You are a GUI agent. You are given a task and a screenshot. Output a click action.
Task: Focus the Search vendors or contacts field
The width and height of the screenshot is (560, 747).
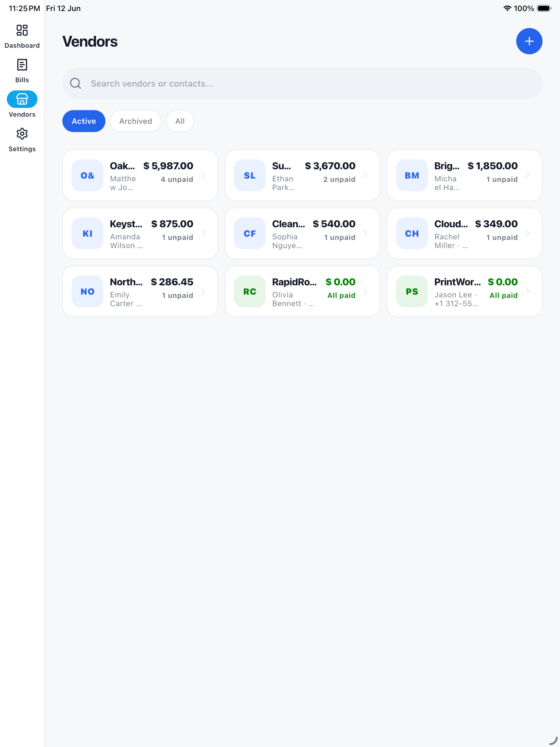click(x=302, y=83)
